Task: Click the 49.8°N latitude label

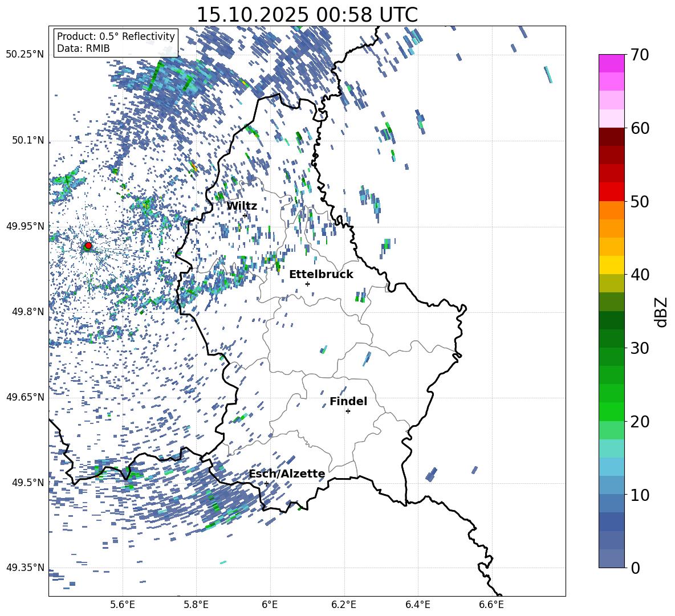Action: (x=28, y=312)
